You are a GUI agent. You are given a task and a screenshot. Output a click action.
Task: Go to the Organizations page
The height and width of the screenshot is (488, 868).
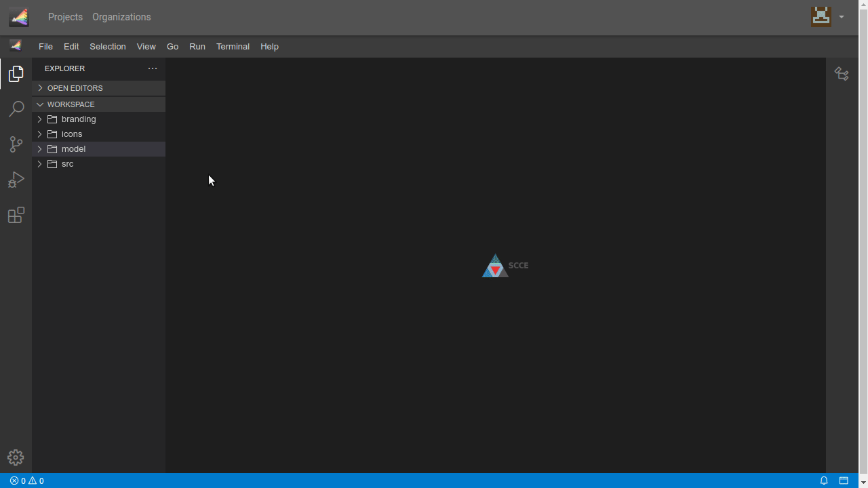(121, 17)
